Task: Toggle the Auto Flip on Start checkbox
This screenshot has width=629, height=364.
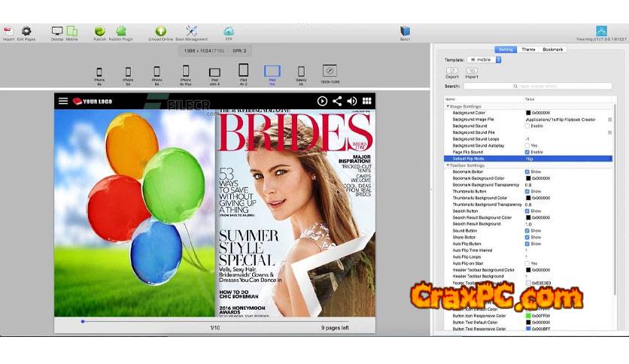Action: 527,263
